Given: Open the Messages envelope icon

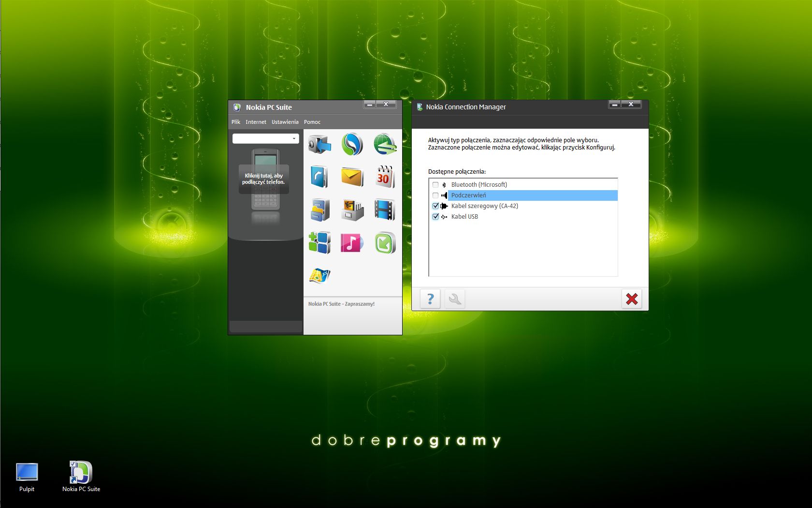Looking at the screenshot, I should coord(352,177).
